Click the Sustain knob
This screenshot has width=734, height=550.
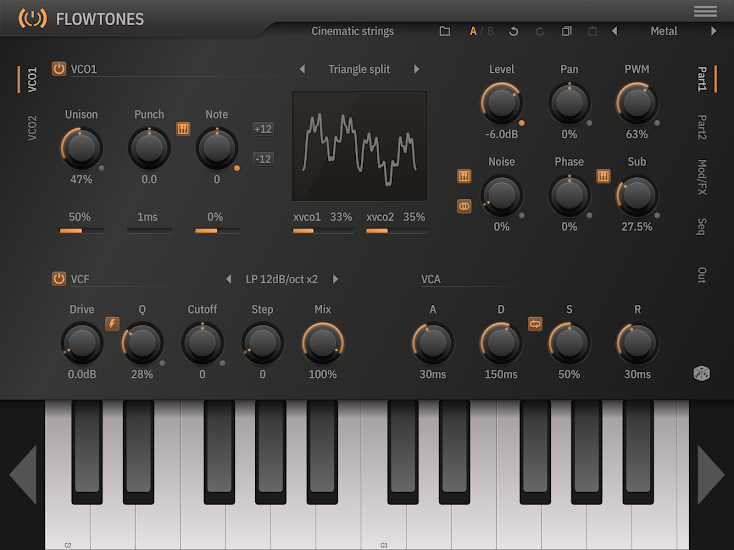569,343
